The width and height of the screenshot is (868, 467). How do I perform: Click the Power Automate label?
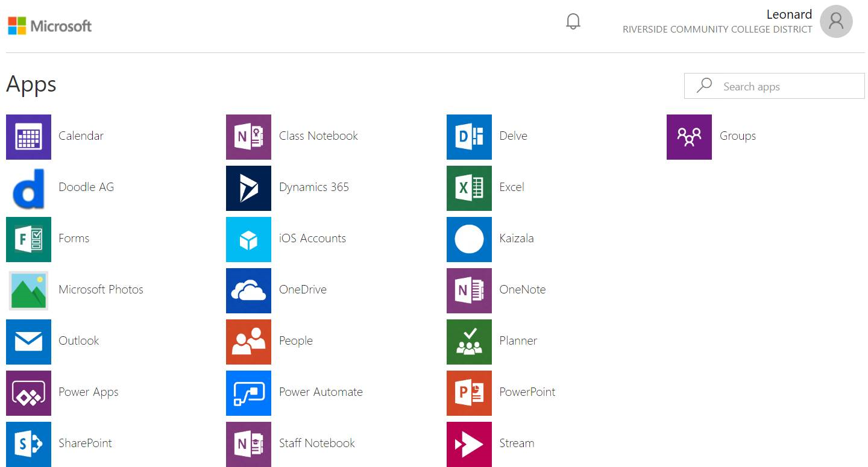321,392
